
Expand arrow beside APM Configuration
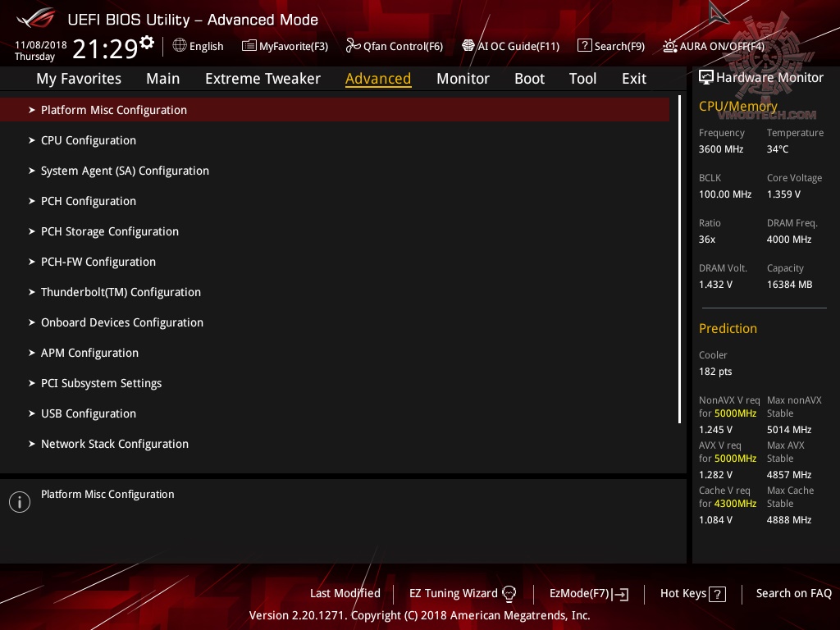(32, 353)
